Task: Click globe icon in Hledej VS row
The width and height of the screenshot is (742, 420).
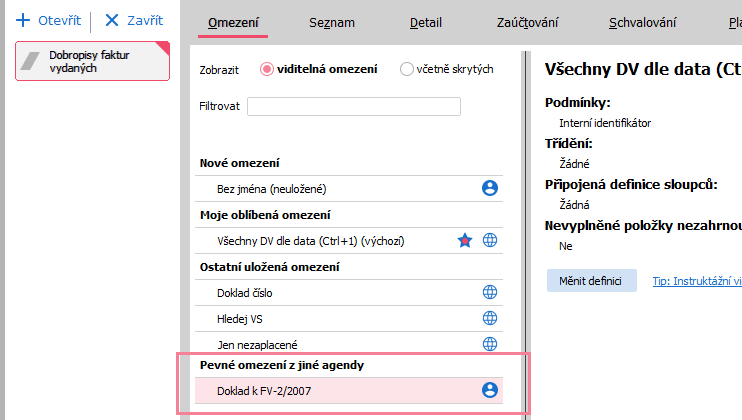Action: tap(490, 318)
